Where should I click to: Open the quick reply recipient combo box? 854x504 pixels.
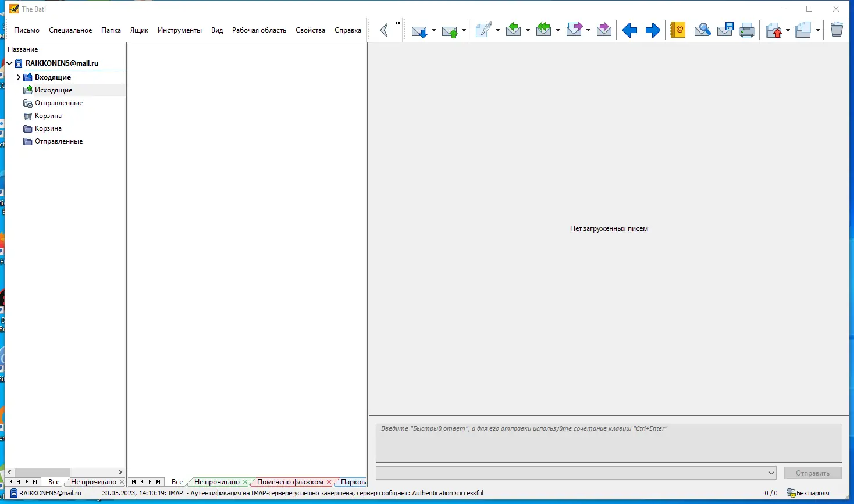tap(576, 473)
